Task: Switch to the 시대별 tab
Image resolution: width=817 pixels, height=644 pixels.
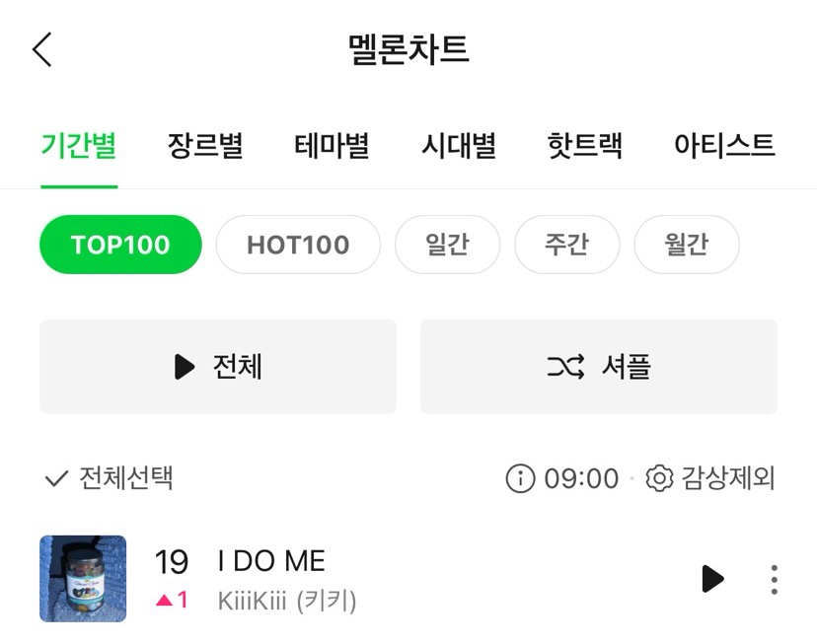Action: pos(459,146)
